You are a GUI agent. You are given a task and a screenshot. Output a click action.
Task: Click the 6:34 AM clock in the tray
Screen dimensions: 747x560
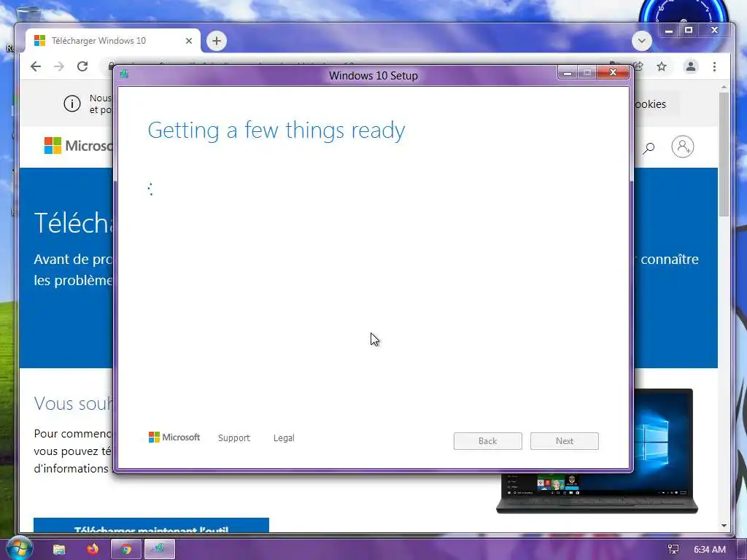coord(709,550)
